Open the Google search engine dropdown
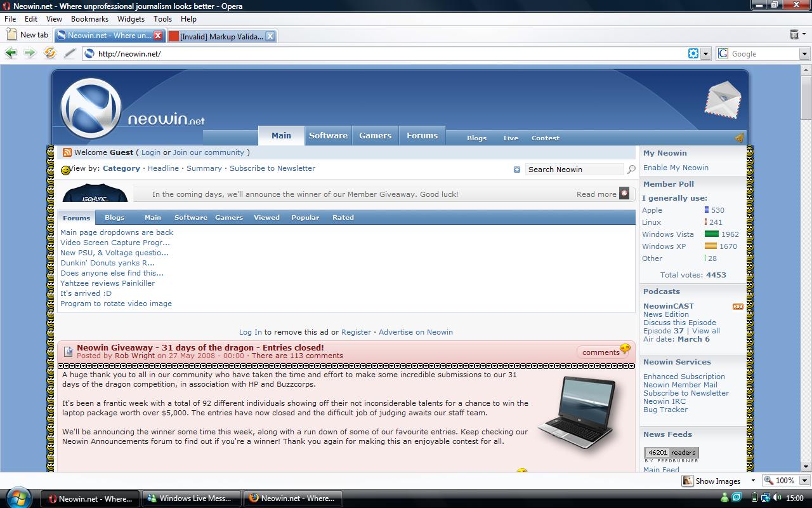The image size is (812, 508). pyautogui.click(x=804, y=54)
